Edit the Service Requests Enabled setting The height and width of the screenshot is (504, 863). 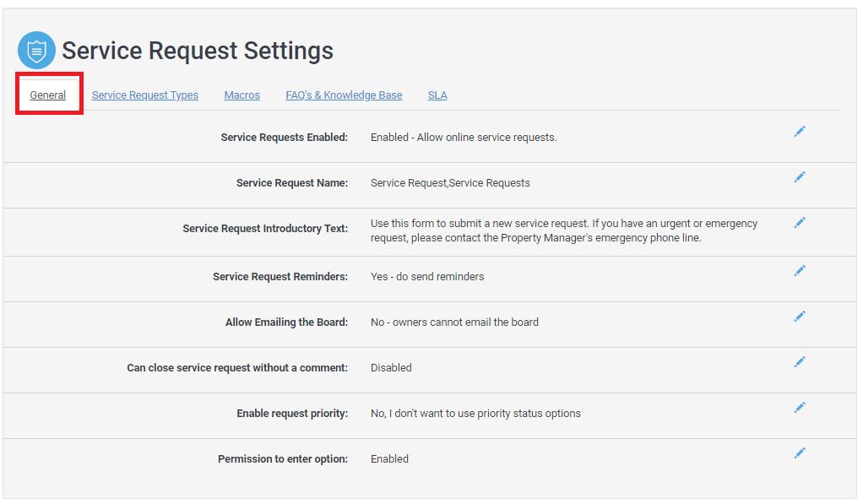coord(799,132)
